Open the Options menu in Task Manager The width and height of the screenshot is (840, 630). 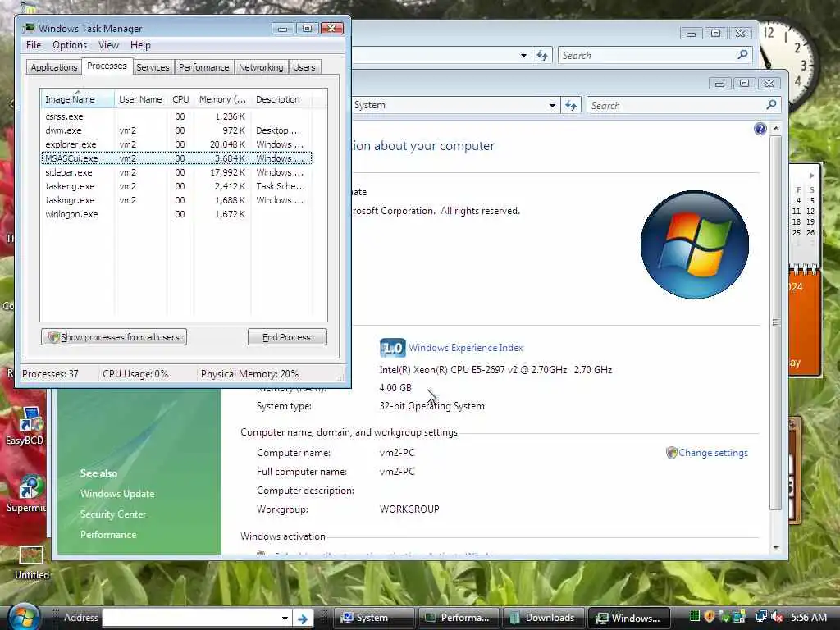pos(70,46)
